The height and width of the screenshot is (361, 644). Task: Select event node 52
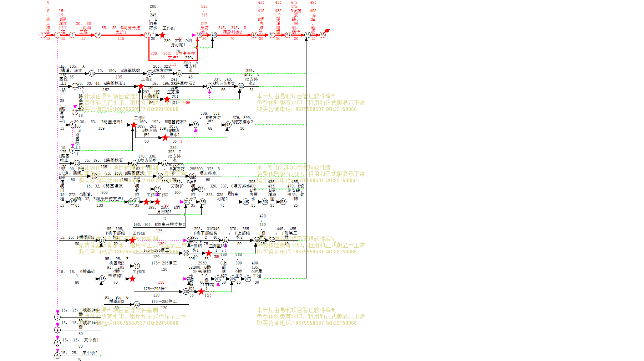[x=272, y=240]
